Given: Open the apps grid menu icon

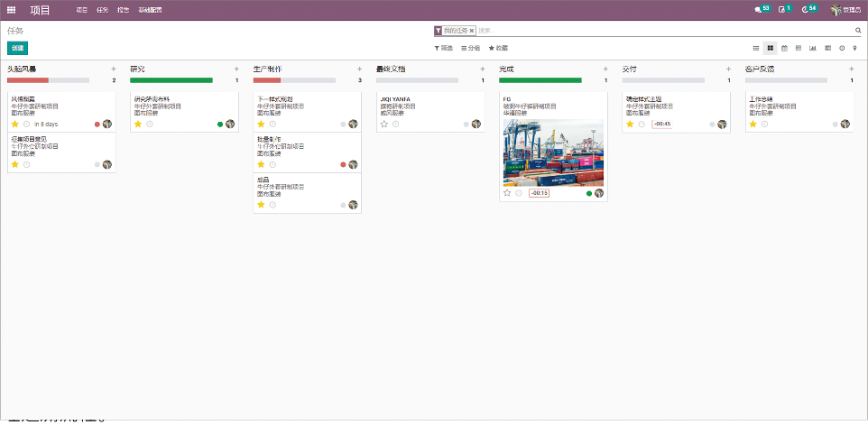Looking at the screenshot, I should coord(12,10).
